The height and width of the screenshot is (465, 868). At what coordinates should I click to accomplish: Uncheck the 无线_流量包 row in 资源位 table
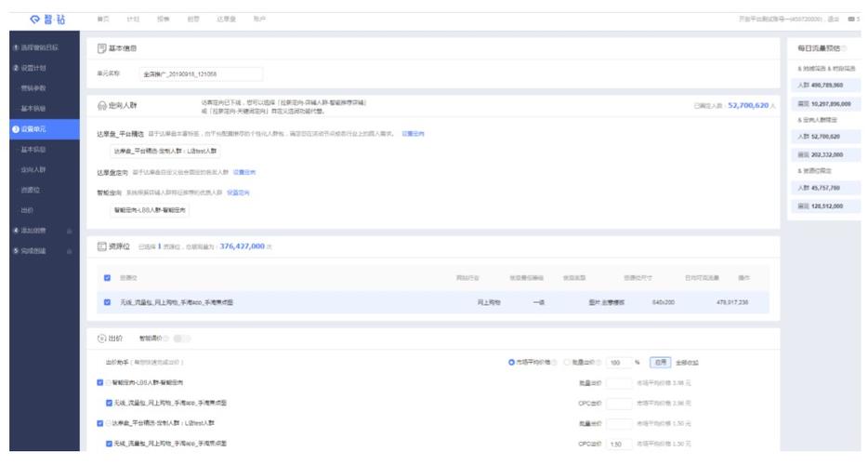pyautogui.click(x=108, y=302)
